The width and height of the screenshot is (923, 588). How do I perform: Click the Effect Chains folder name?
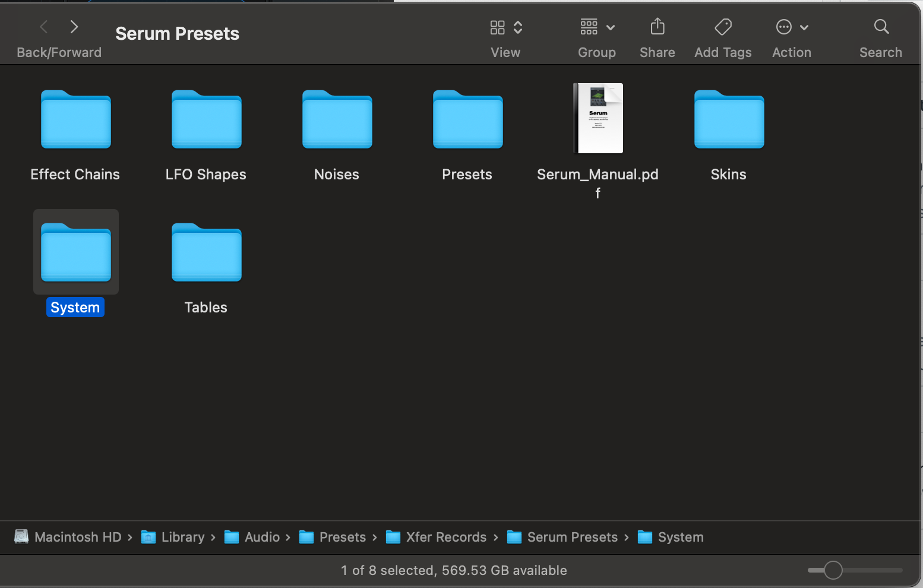click(75, 174)
